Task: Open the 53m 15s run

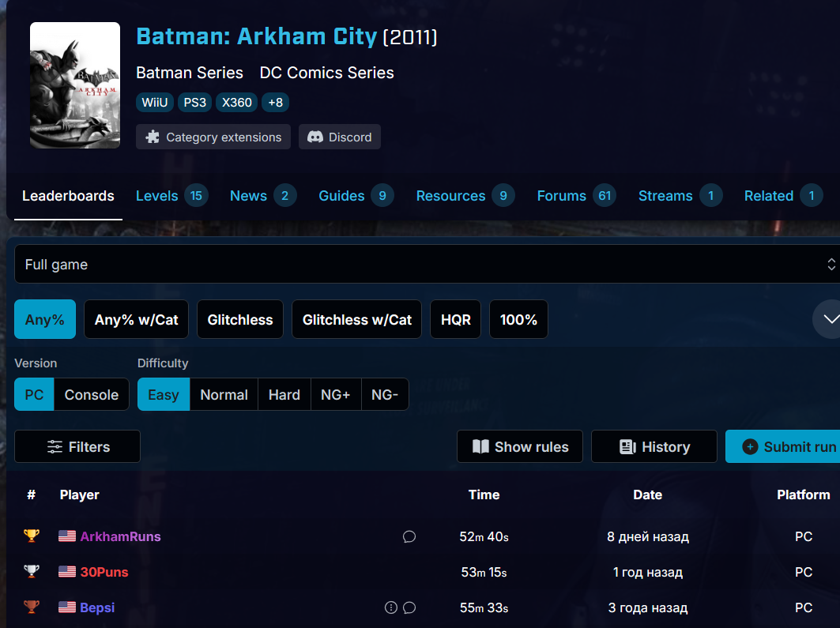Action: click(484, 572)
